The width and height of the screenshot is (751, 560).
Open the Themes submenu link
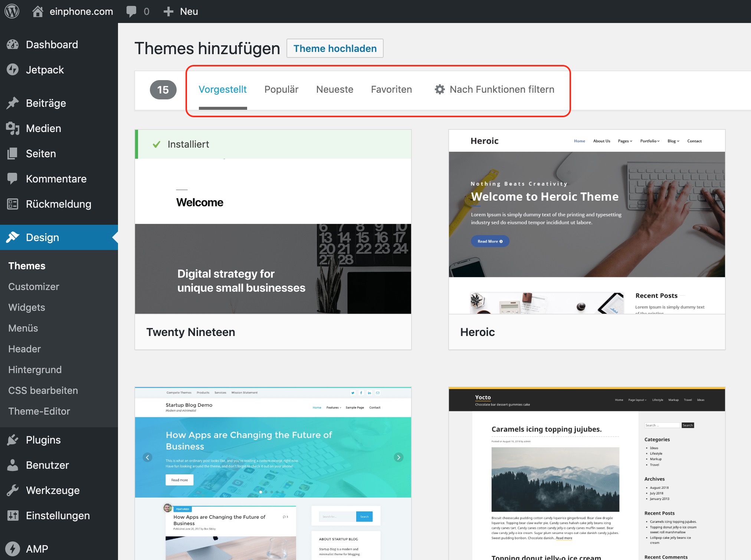tap(27, 266)
